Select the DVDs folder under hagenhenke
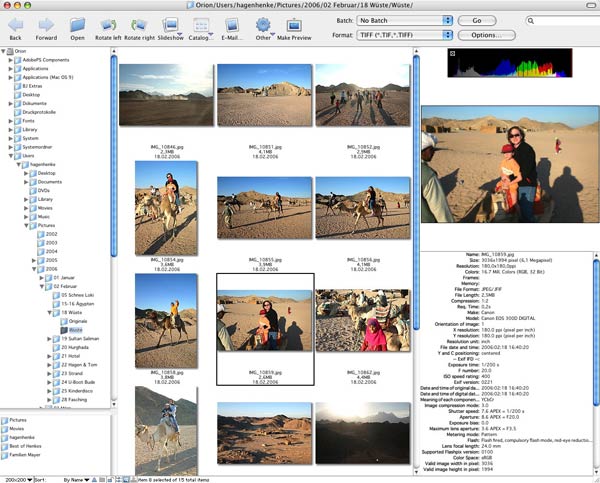 tap(40, 191)
